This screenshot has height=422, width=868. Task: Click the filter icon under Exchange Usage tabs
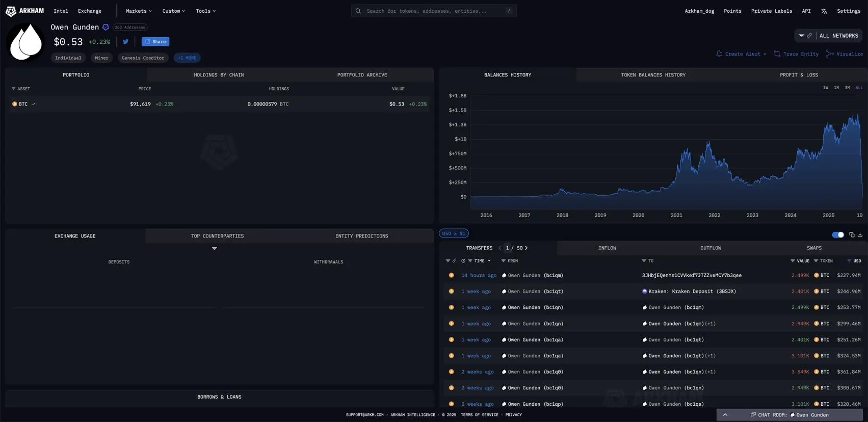click(215, 249)
